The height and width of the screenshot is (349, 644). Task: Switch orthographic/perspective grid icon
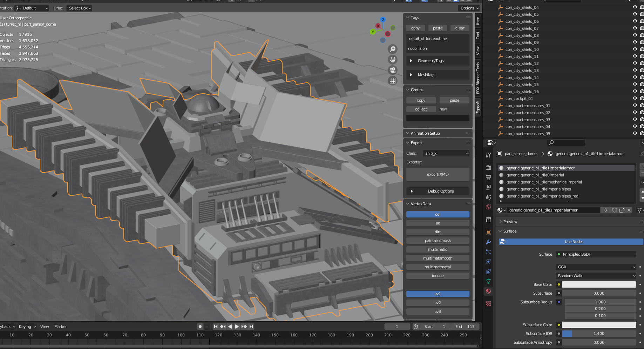click(x=393, y=81)
